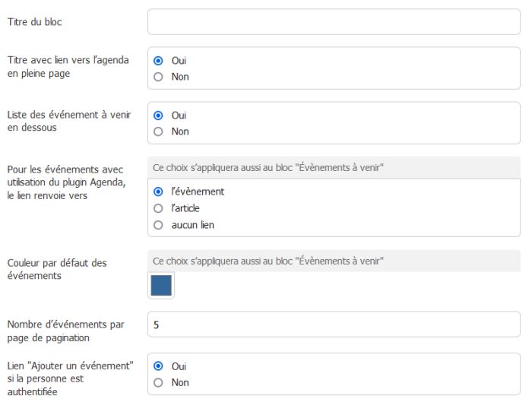Select Oui for titre avec lien vers l'agenda
Image resolution: width=532 pixels, height=418 pixels.
point(158,61)
